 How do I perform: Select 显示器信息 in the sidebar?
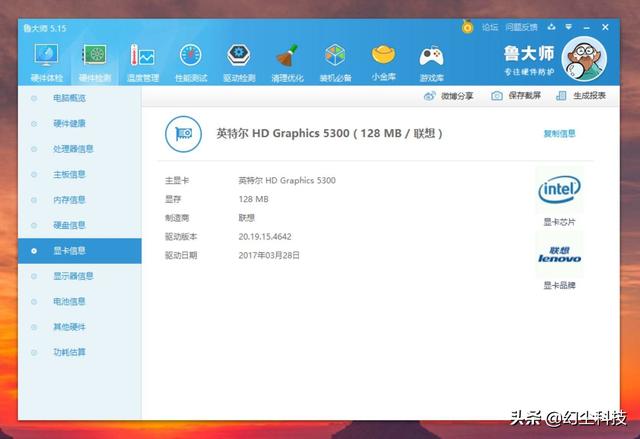pyautogui.click(x=80, y=276)
